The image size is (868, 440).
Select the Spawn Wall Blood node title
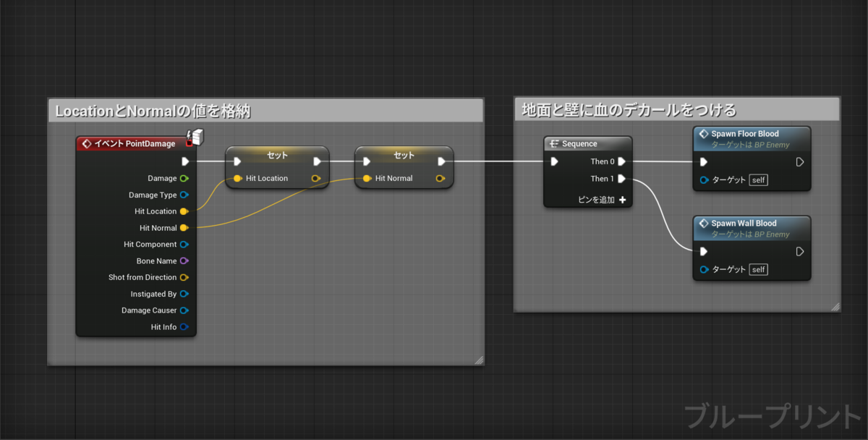pyautogui.click(x=744, y=224)
